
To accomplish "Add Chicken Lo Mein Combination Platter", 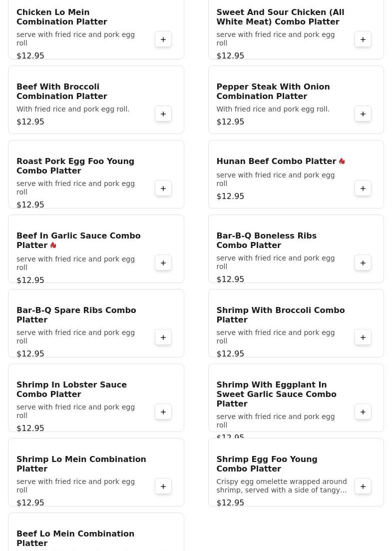I will (163, 39).
